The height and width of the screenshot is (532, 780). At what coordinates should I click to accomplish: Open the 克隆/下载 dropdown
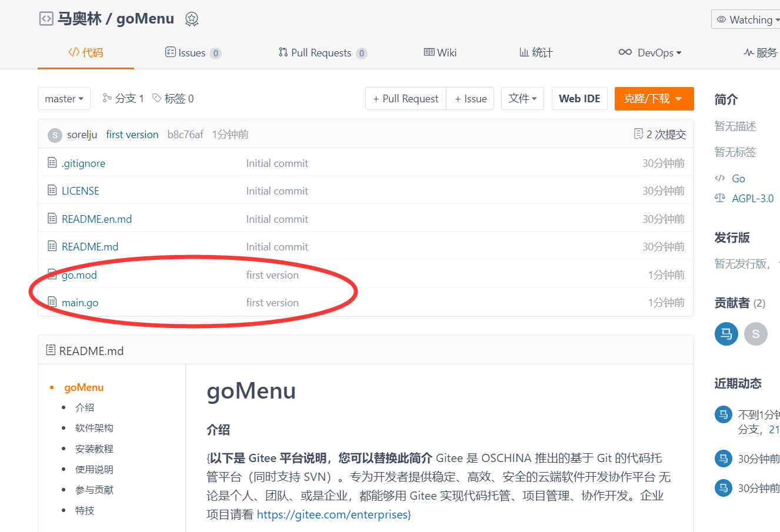coord(654,98)
